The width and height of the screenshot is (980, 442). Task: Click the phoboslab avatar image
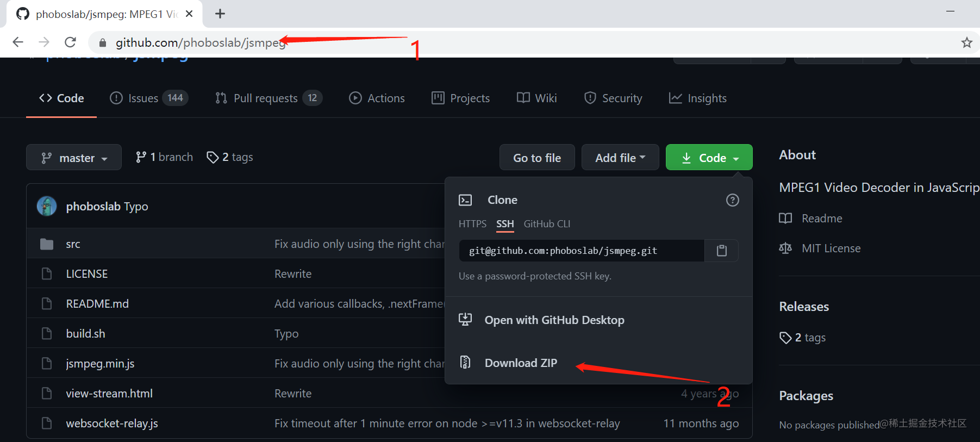(47, 206)
